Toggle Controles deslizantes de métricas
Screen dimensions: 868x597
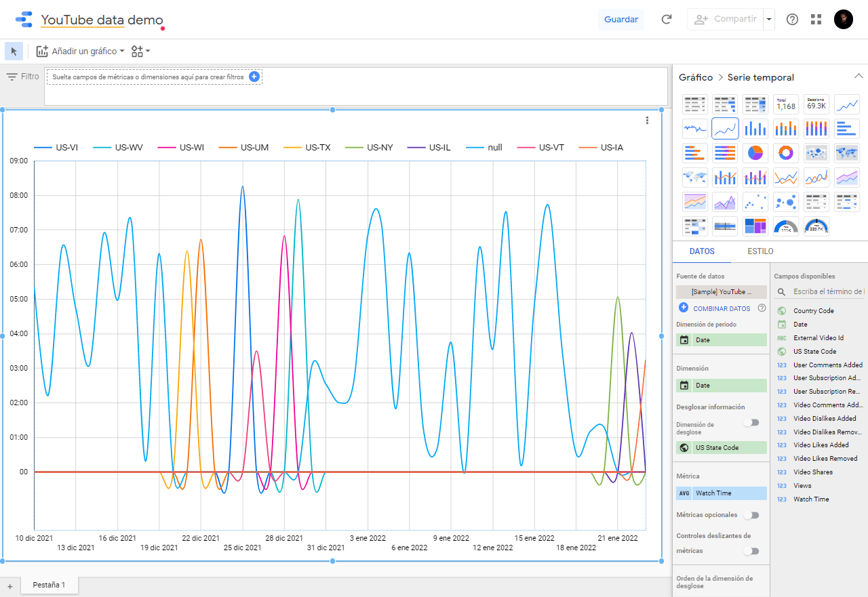pos(751,551)
